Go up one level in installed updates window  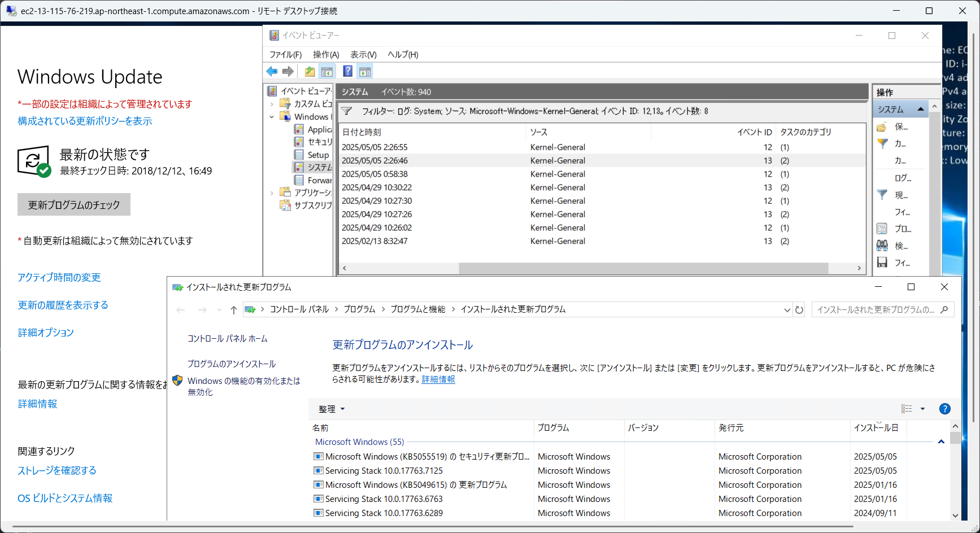coord(234,309)
